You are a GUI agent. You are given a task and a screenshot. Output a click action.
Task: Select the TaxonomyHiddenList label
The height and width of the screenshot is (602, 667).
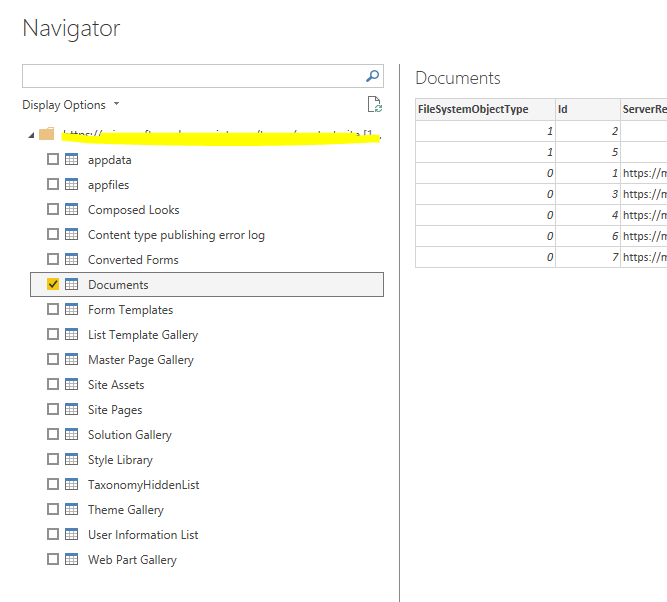143,485
